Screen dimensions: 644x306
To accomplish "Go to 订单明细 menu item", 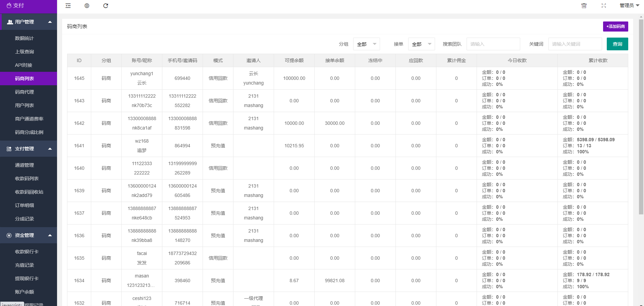I will 24,205.
